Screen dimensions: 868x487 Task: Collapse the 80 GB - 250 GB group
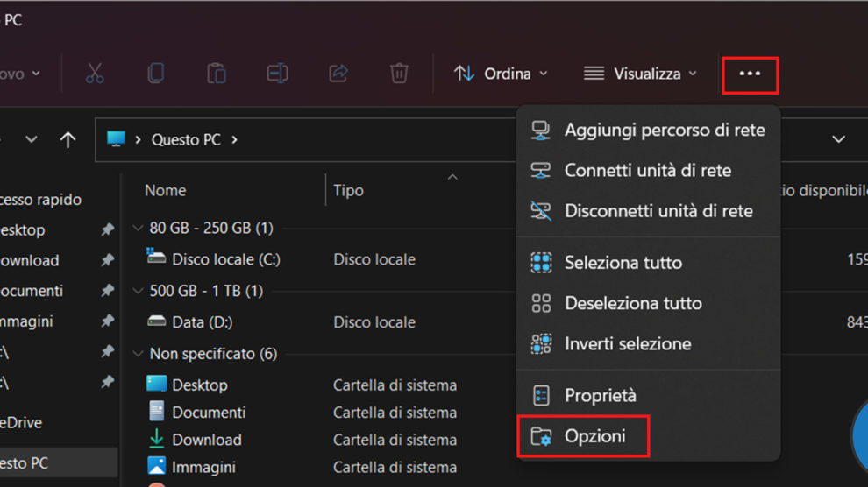[x=138, y=228]
